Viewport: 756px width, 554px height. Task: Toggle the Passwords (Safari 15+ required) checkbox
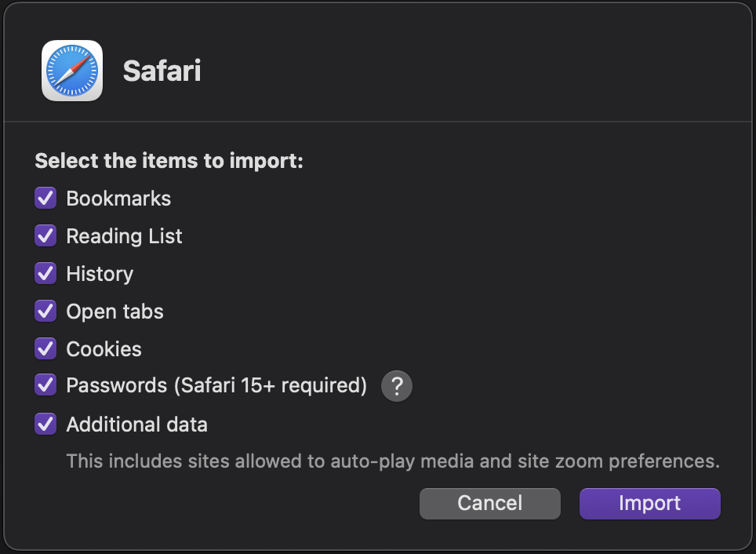point(45,385)
